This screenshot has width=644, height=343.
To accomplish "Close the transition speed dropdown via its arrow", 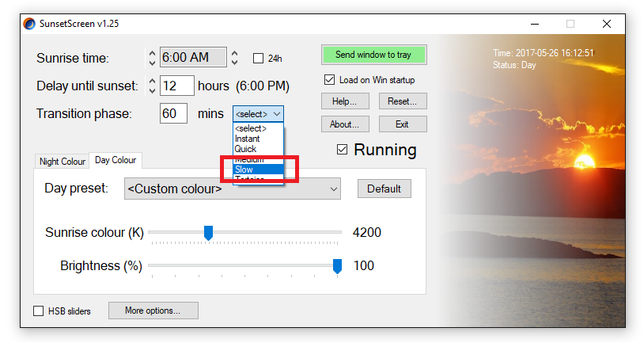I will [x=277, y=114].
